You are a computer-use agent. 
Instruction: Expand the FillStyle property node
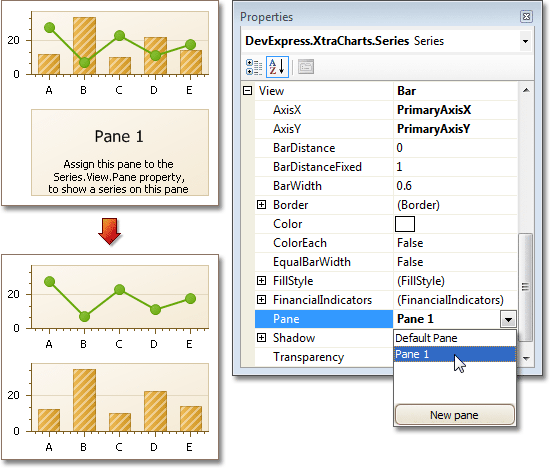261,281
